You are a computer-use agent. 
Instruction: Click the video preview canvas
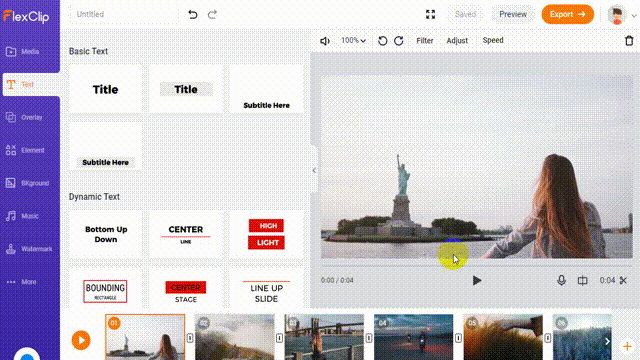[x=476, y=167]
